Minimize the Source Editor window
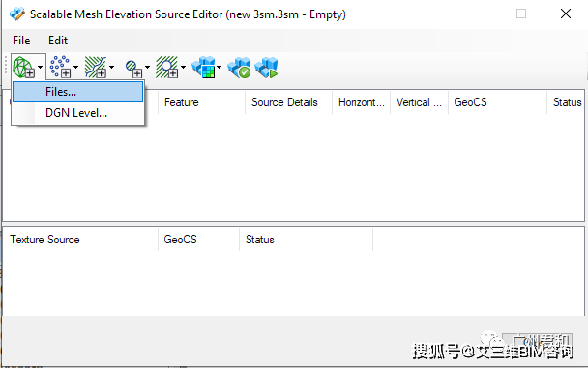 (x=478, y=14)
